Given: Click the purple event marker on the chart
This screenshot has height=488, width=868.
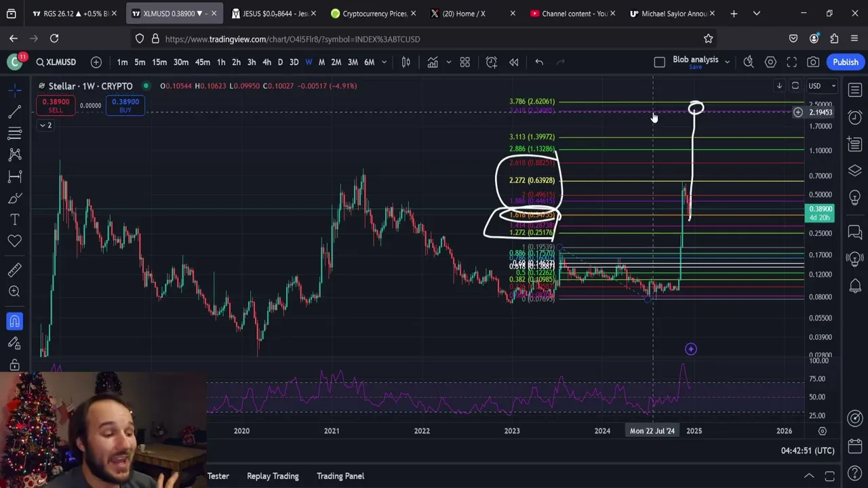Looking at the screenshot, I should click(690, 349).
